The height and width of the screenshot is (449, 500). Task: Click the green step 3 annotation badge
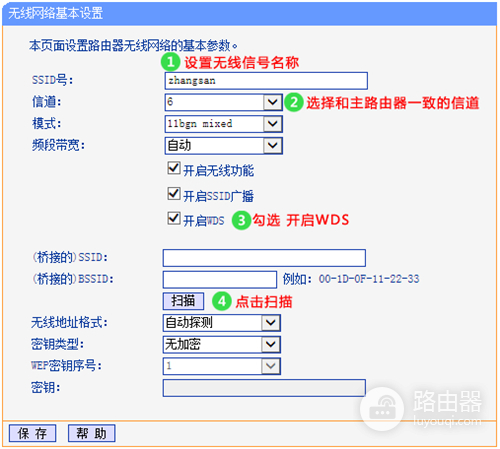[241, 220]
